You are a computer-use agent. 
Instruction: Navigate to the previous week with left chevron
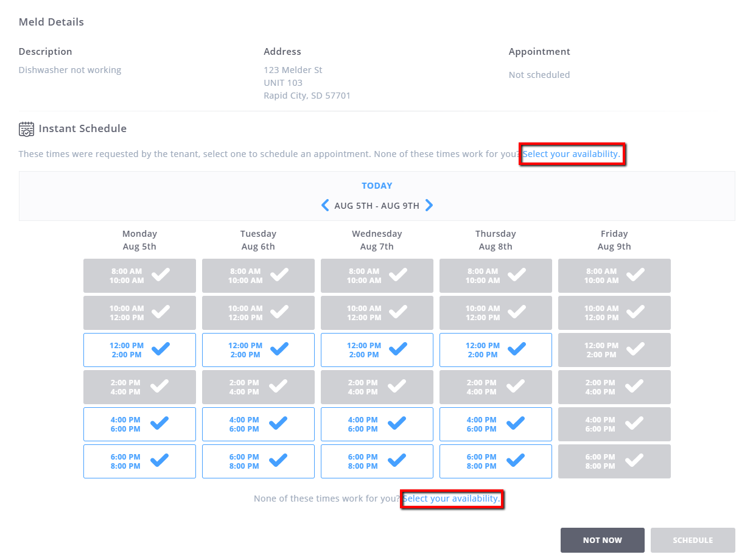(x=324, y=205)
